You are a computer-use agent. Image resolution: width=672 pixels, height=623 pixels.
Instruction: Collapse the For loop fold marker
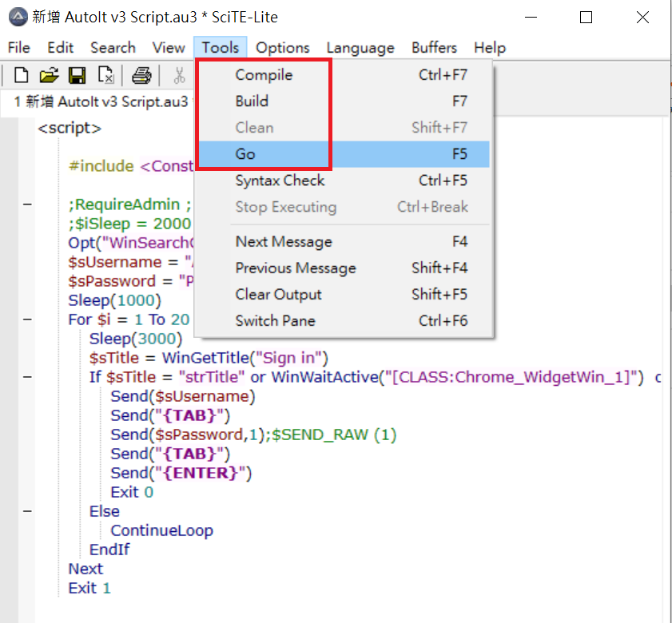coord(27,319)
